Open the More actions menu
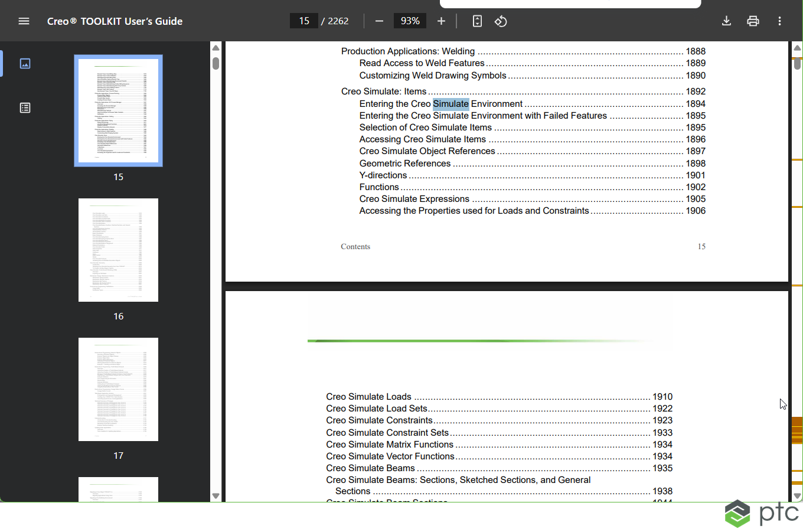 pos(779,21)
